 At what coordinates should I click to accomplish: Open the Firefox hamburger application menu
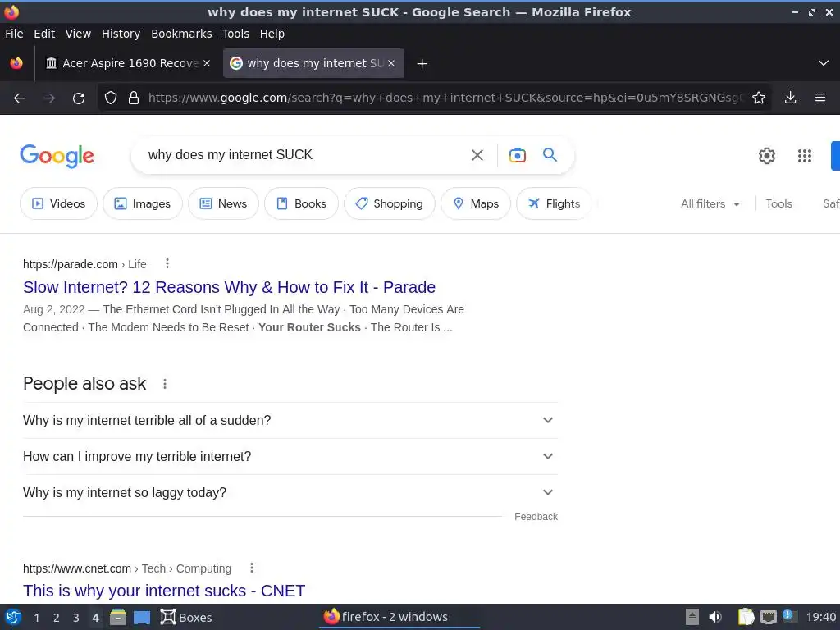(820, 98)
